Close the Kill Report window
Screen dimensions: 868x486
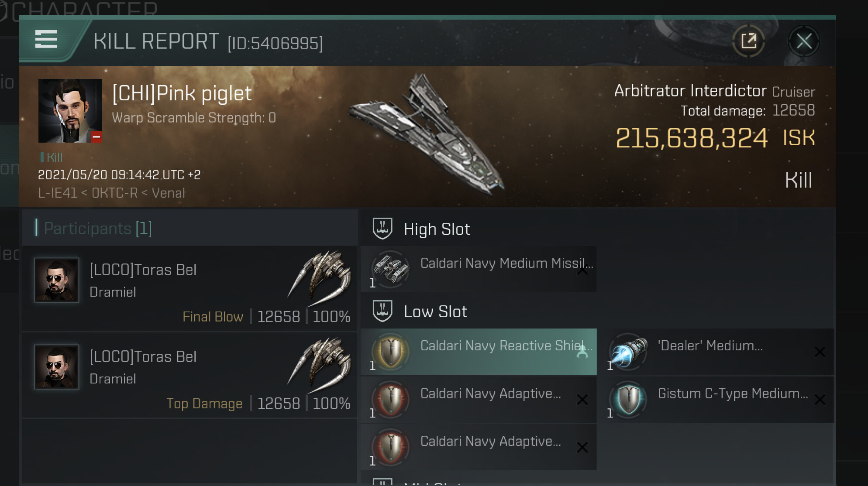click(x=804, y=41)
